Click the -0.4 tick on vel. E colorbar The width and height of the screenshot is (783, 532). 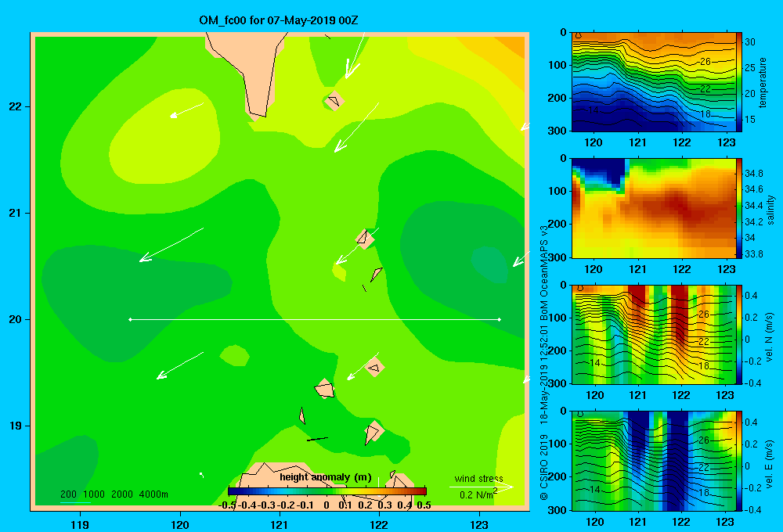pos(752,509)
